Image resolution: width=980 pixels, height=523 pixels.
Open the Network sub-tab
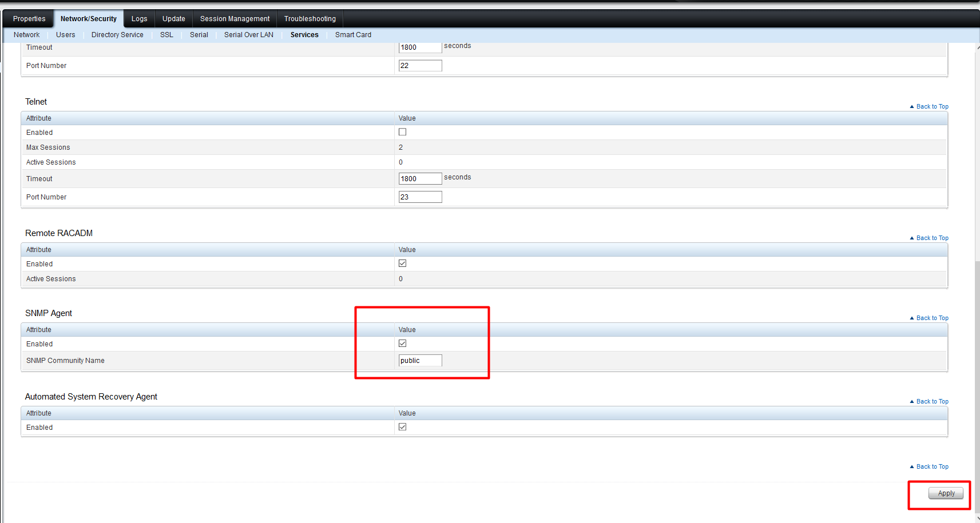(x=27, y=35)
